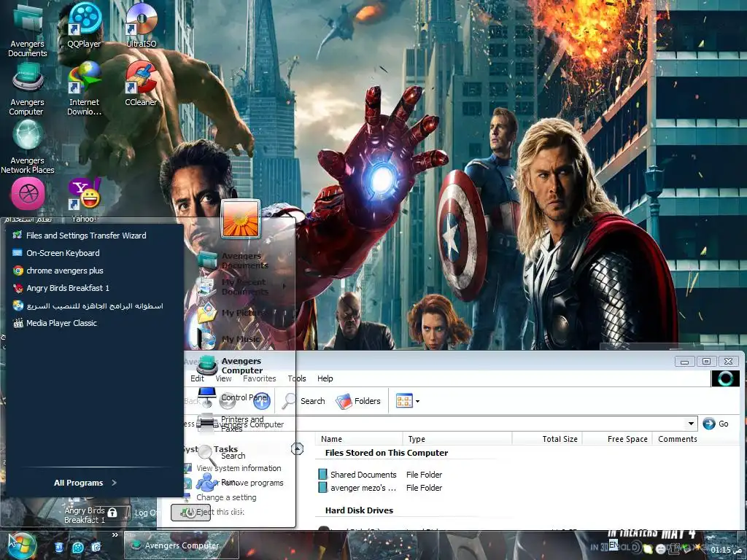Click the flower user picture in Start menu

(241, 219)
